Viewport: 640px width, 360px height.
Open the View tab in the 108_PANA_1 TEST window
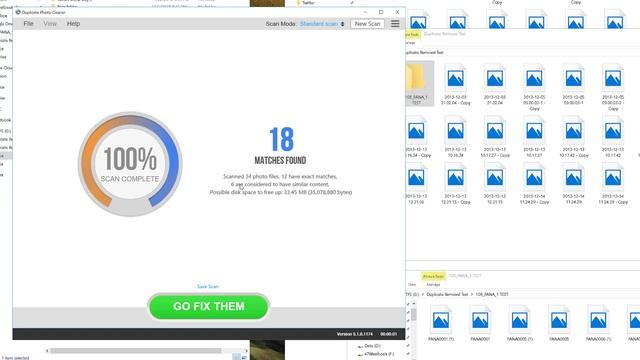[x=412, y=284]
